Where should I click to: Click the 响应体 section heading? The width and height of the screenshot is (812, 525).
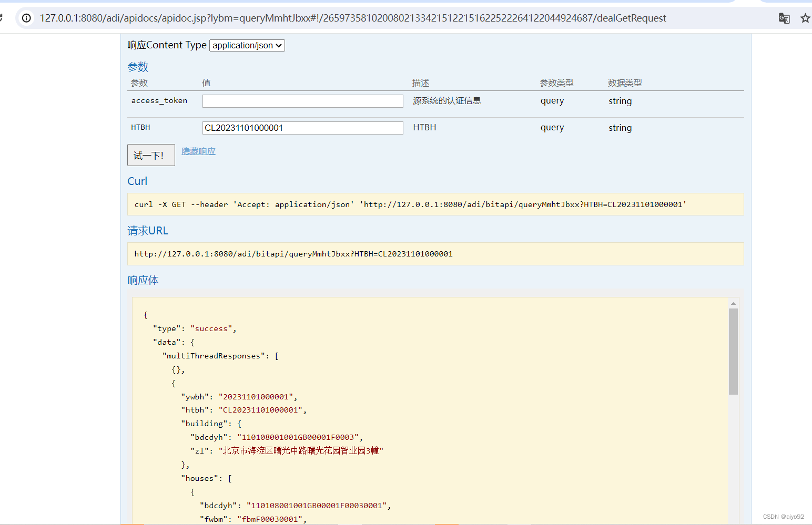(x=143, y=280)
